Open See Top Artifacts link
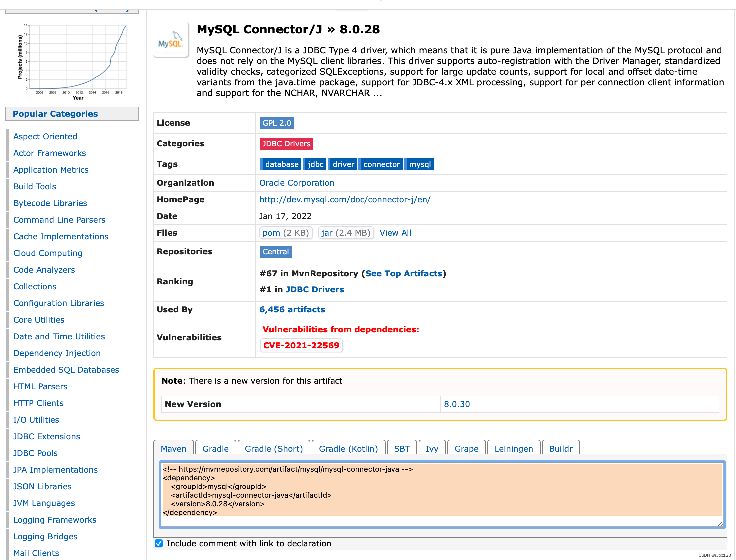The height and width of the screenshot is (560, 736). click(x=404, y=274)
